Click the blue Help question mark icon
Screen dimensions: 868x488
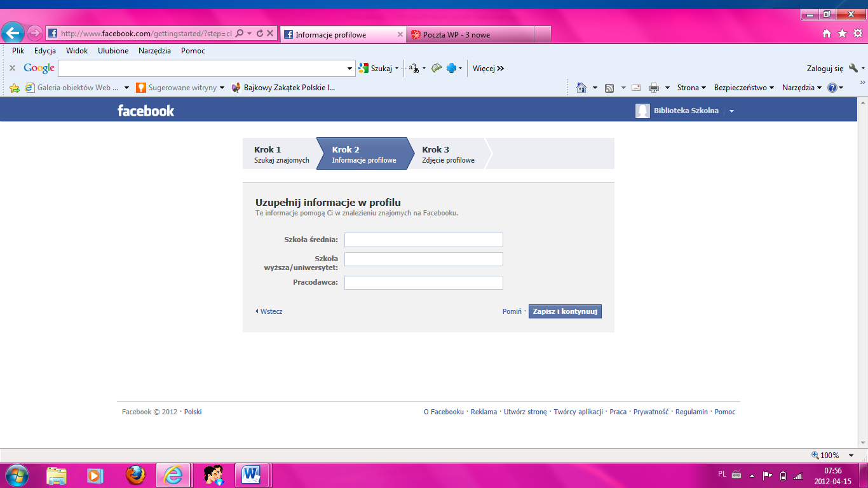coord(832,88)
